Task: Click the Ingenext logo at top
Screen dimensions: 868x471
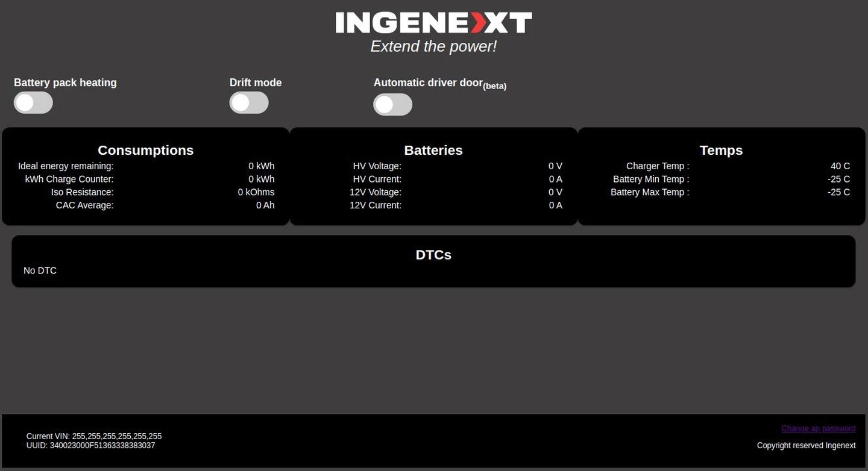Action: (434, 23)
